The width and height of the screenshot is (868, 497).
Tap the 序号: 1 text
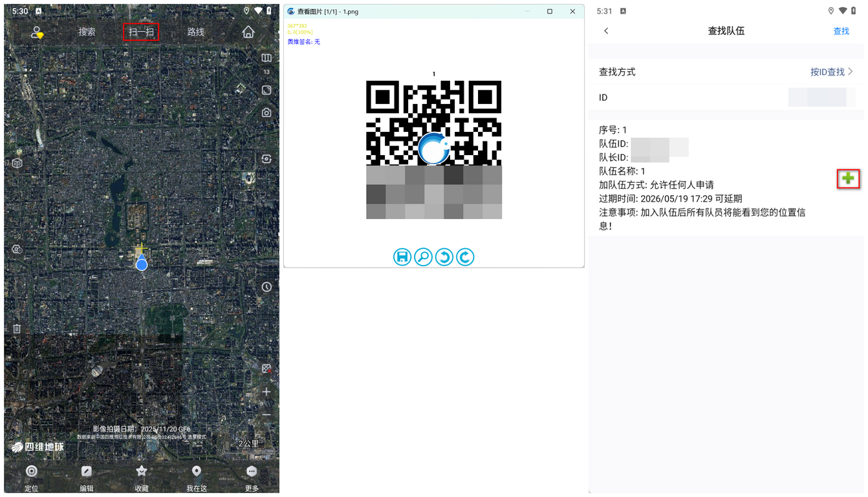coord(613,130)
